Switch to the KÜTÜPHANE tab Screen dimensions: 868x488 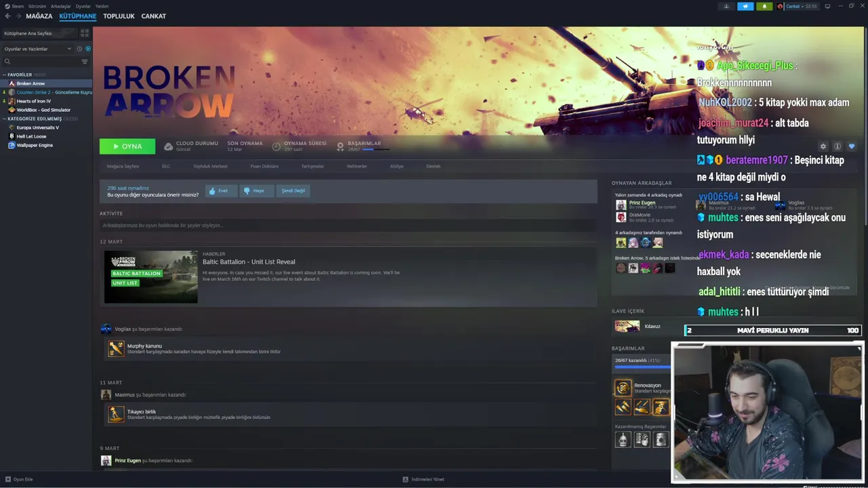tap(77, 16)
